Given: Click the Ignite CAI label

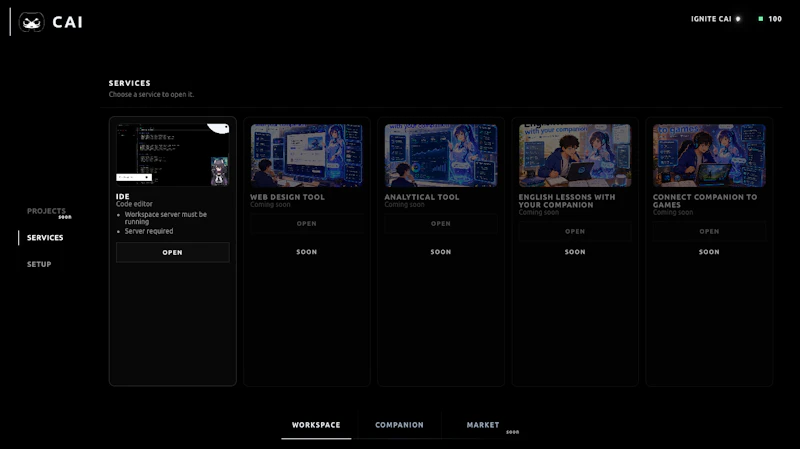Looking at the screenshot, I should click(x=711, y=19).
